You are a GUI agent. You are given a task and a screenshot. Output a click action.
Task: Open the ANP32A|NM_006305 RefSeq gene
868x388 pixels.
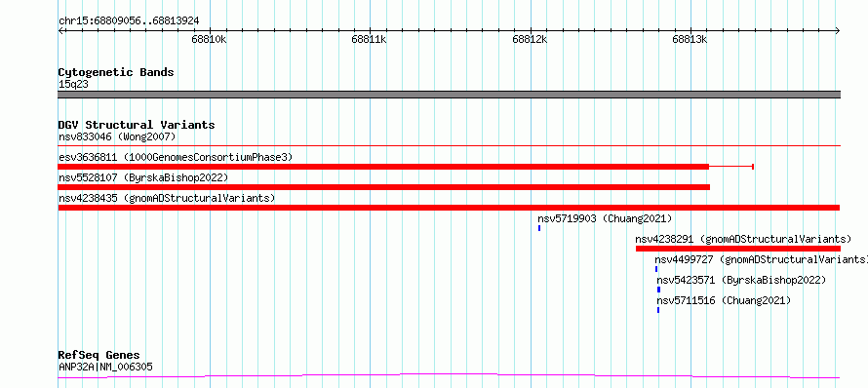(105, 367)
